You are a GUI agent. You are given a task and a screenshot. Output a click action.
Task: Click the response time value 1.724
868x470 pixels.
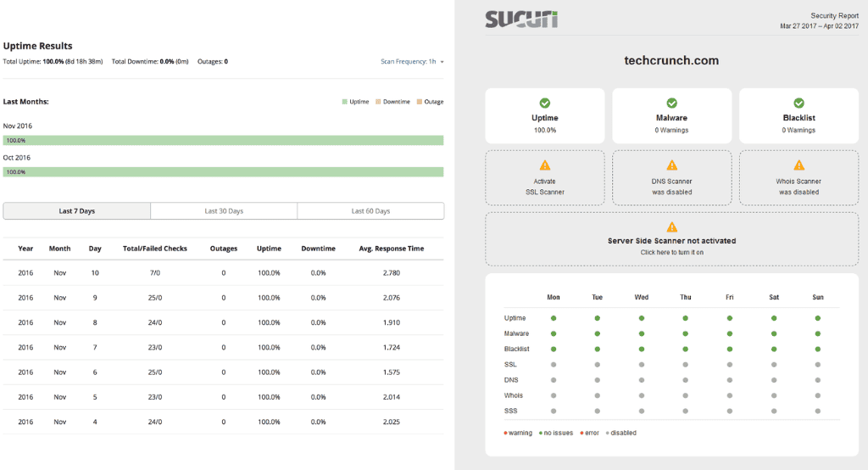click(x=392, y=348)
